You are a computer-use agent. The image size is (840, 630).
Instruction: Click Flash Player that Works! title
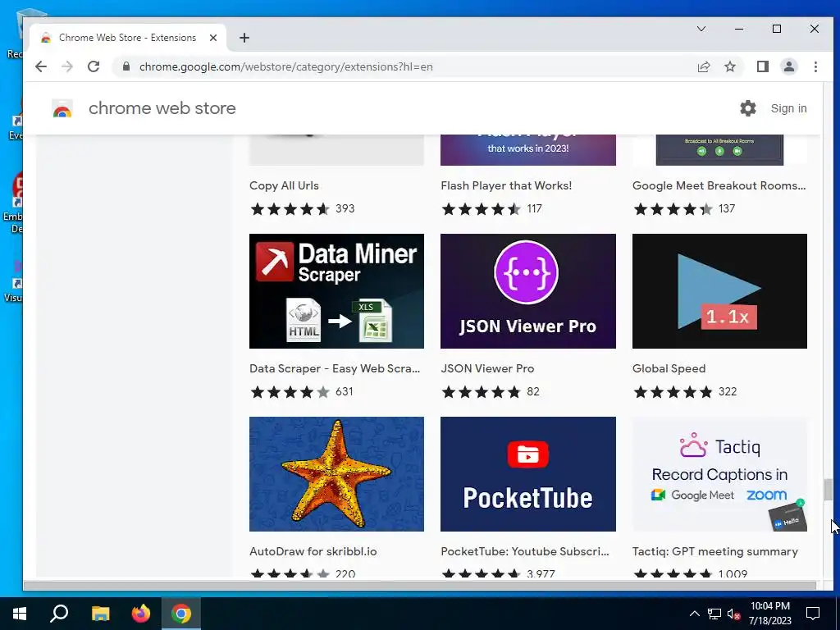(x=506, y=185)
